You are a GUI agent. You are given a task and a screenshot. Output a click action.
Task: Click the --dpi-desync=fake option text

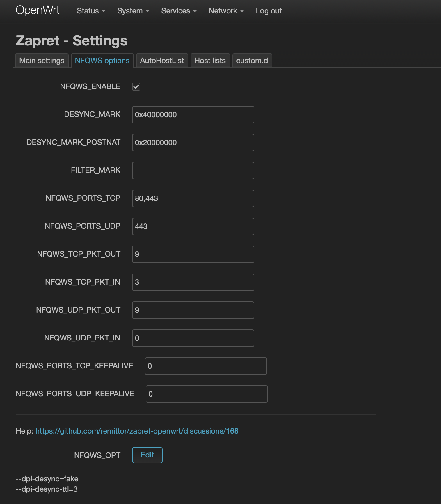point(47,479)
